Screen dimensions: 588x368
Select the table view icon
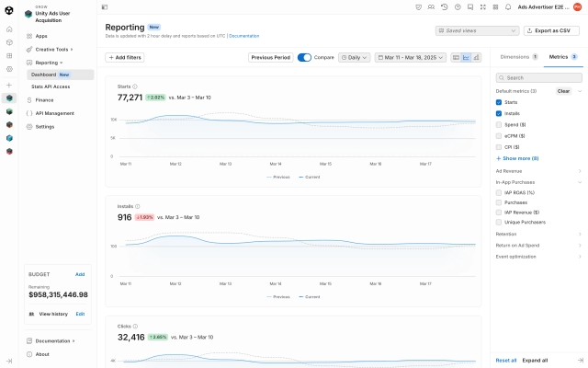tap(457, 57)
